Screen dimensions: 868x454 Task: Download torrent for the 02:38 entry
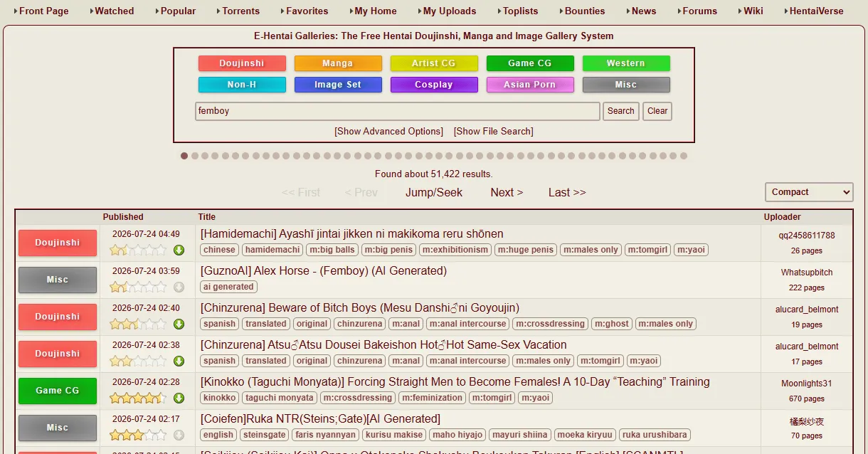179,361
